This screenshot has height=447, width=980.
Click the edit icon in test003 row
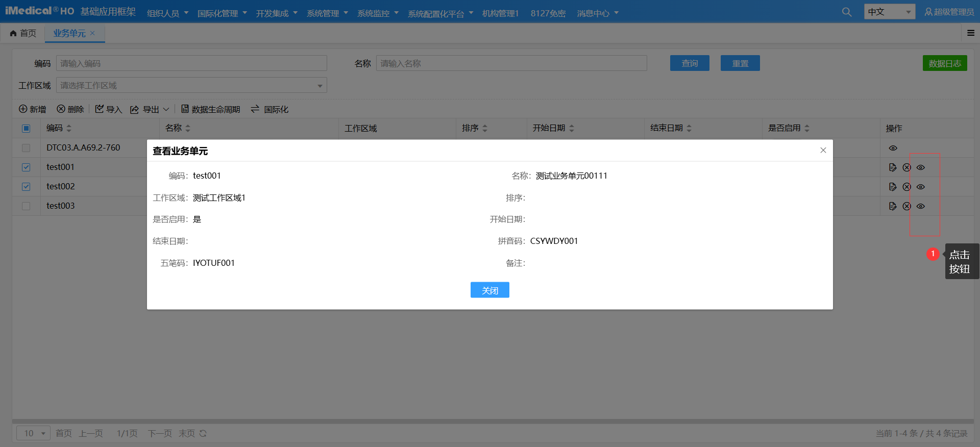coord(893,206)
